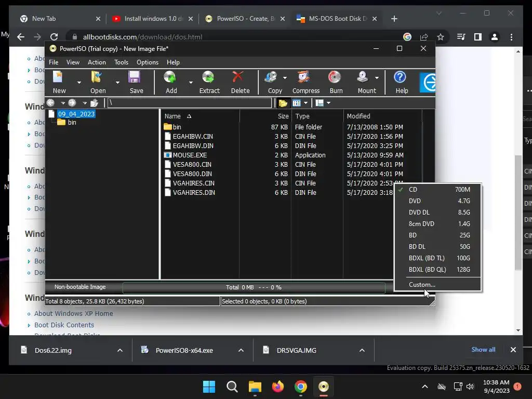Click the file list view mode icon
This screenshot has height=399, width=532.
pyautogui.click(x=297, y=103)
